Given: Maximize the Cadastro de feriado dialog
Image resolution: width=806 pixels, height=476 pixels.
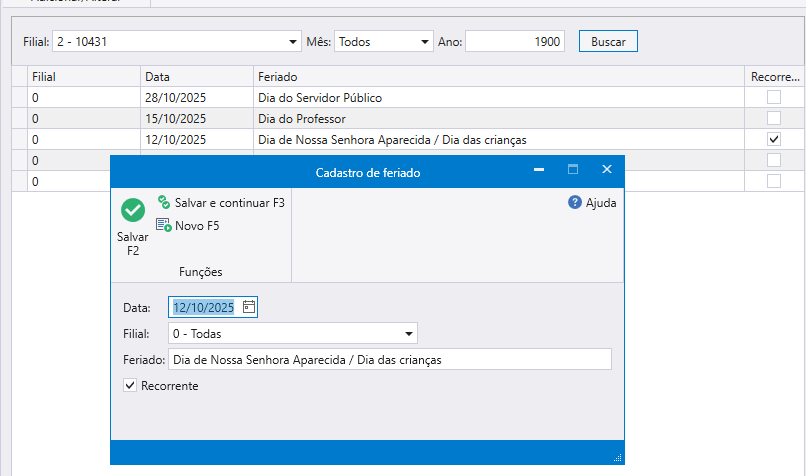Looking at the screenshot, I should click(573, 171).
